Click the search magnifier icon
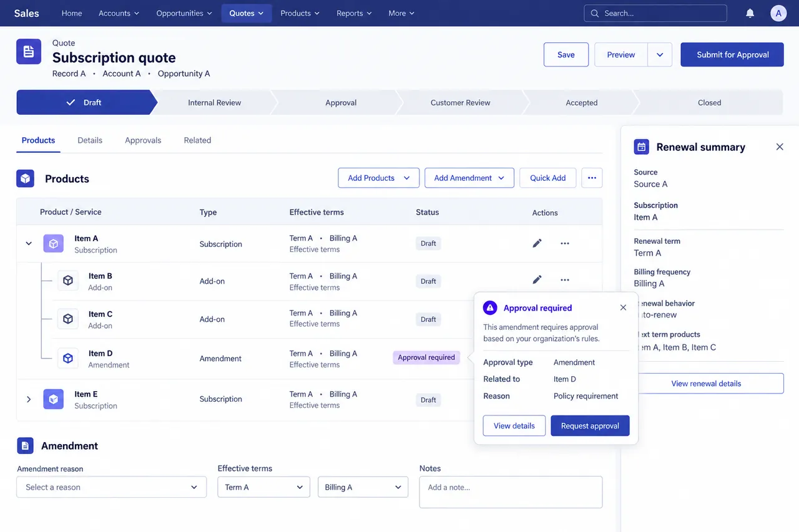This screenshot has height=532, width=799. click(594, 13)
